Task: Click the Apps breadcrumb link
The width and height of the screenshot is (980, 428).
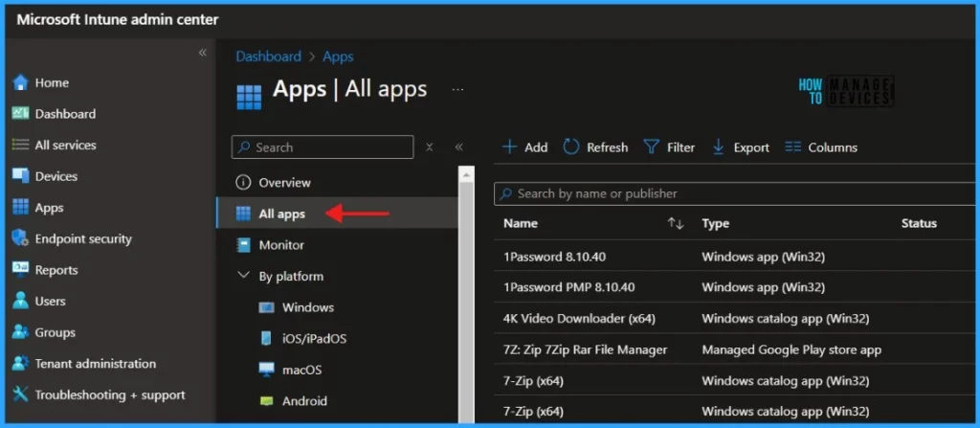Action: pos(338,56)
